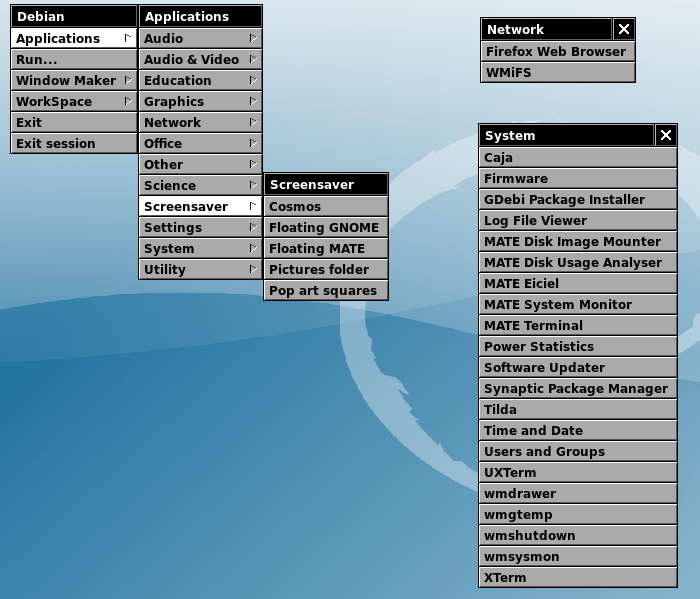
Task: Open Users and Groups
Action: pos(578,451)
